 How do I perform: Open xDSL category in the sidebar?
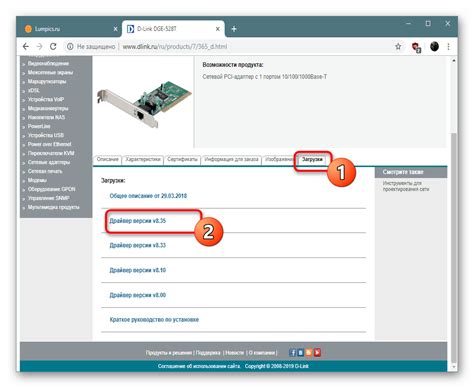tap(34, 90)
